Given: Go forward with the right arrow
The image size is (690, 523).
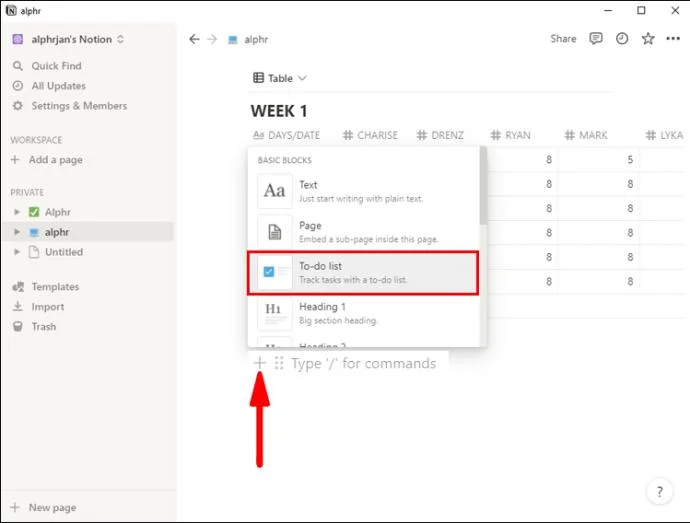Looking at the screenshot, I should coord(212,39).
